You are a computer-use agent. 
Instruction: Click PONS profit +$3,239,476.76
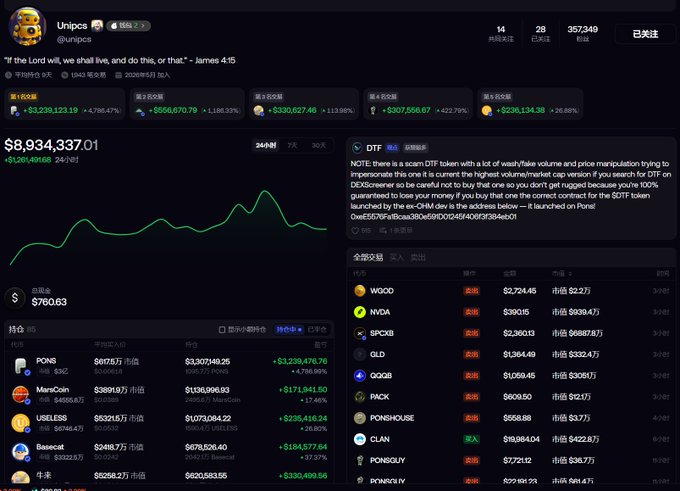tap(300, 361)
